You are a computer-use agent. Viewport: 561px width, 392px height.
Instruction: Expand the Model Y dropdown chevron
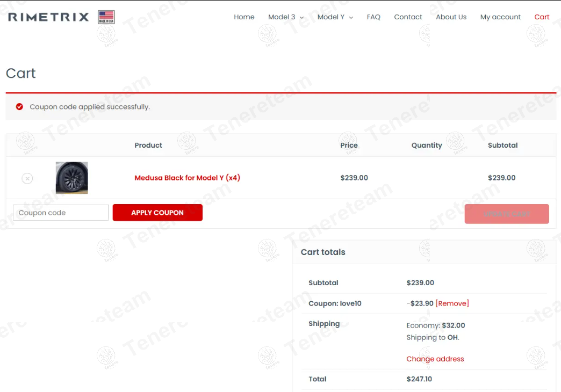(x=351, y=18)
